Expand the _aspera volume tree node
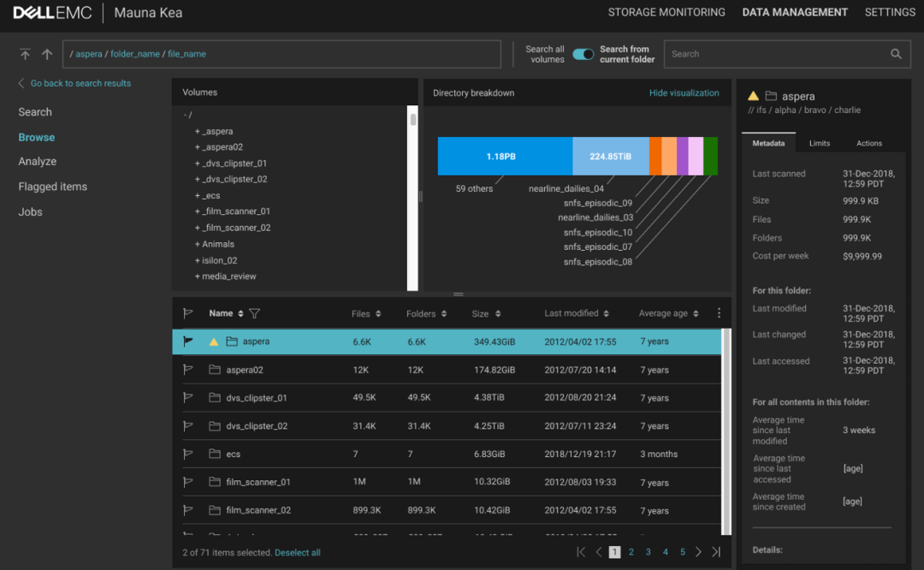924x570 pixels. [x=198, y=132]
